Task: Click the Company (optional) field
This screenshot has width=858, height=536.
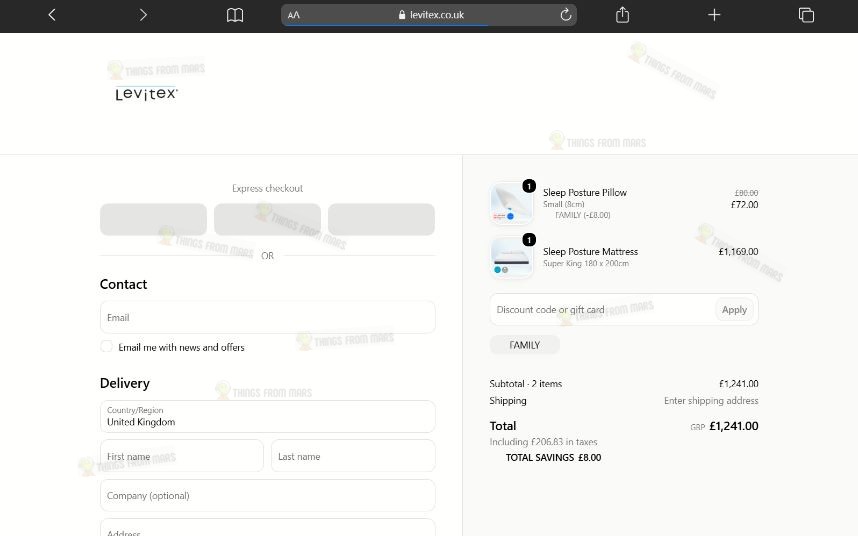Action: [x=268, y=496]
